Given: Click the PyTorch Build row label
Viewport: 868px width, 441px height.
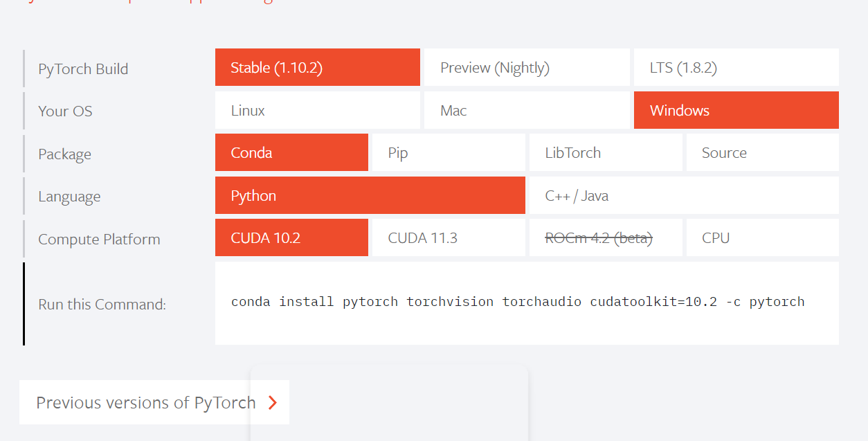Looking at the screenshot, I should point(83,69).
